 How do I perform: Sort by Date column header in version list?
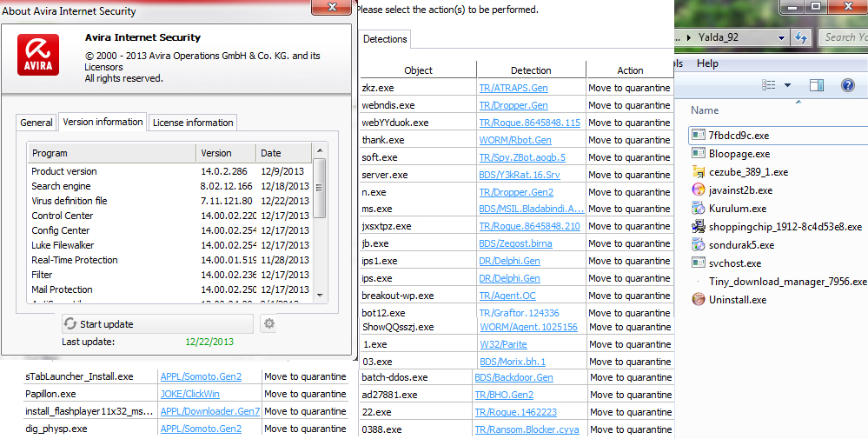coord(284,153)
